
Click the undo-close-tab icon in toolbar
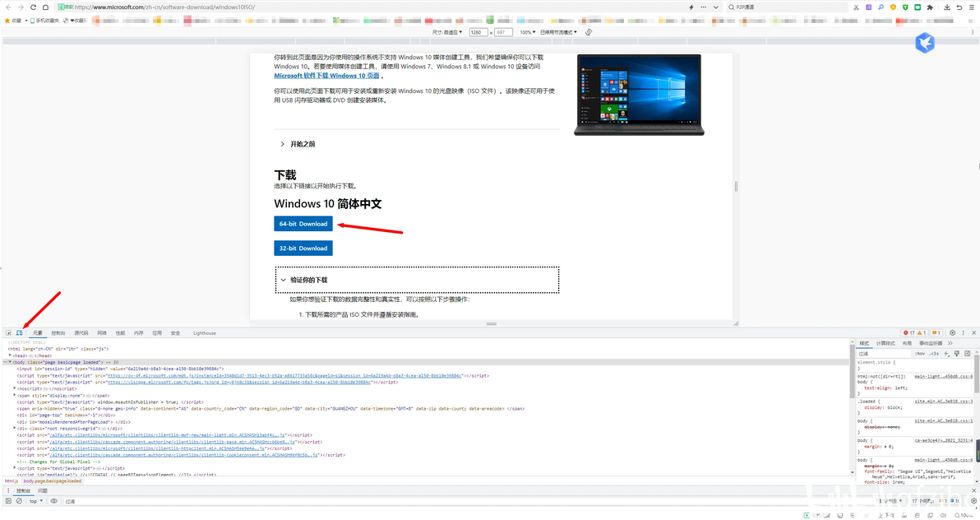[959, 7]
